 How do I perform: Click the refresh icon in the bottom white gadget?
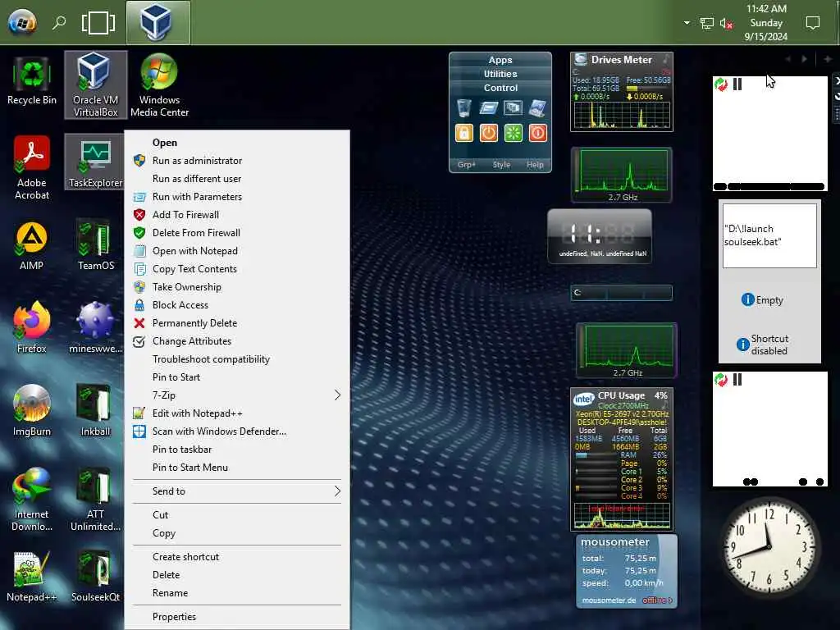(721, 380)
